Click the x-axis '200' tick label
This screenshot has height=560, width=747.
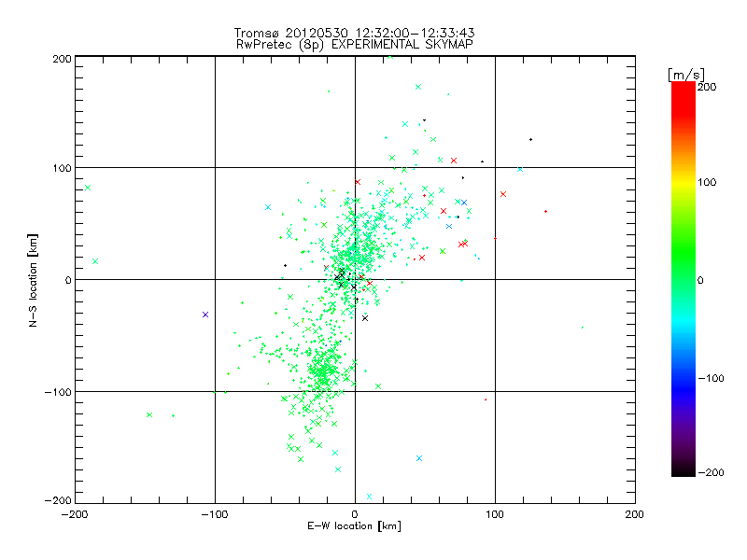[635, 514]
